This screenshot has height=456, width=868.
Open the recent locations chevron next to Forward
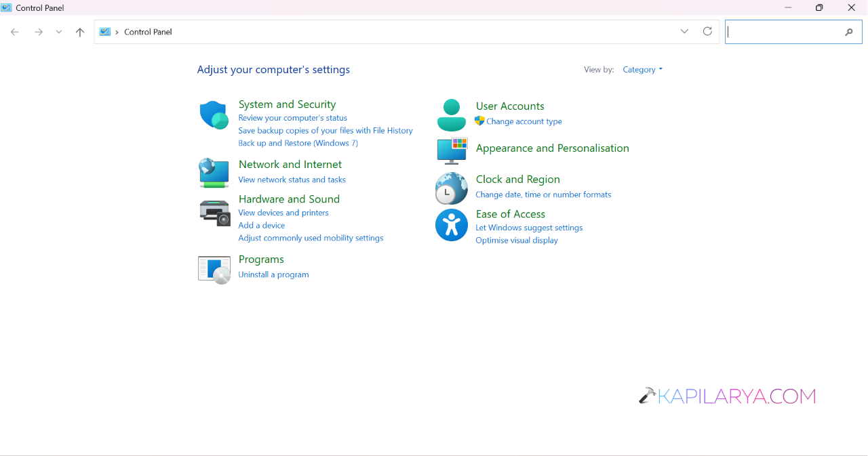(59, 32)
